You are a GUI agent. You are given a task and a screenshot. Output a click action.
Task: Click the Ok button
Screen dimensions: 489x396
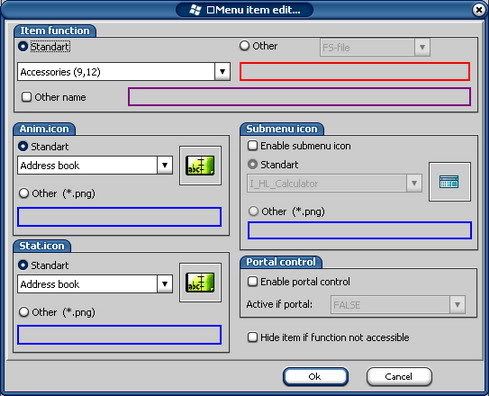click(x=315, y=377)
